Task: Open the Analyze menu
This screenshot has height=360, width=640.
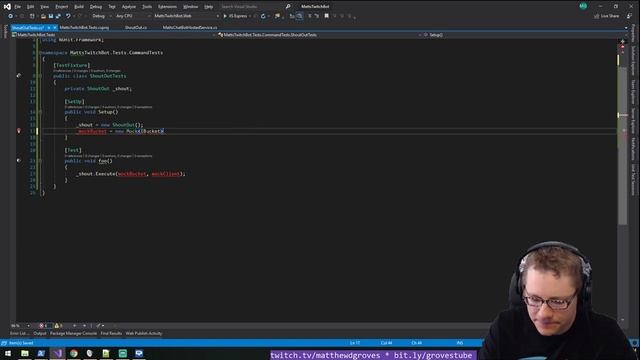Action: pyautogui.click(x=129, y=7)
